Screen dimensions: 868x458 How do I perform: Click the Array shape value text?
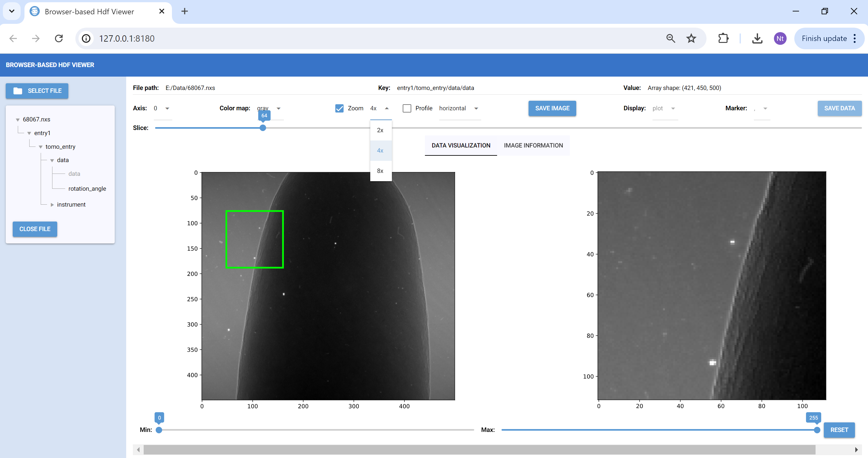(x=684, y=88)
